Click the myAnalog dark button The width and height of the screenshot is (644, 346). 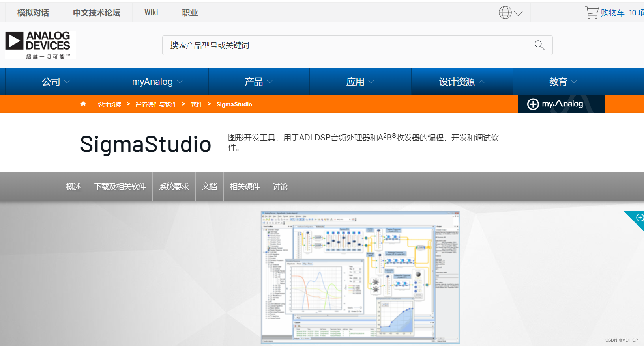561,104
